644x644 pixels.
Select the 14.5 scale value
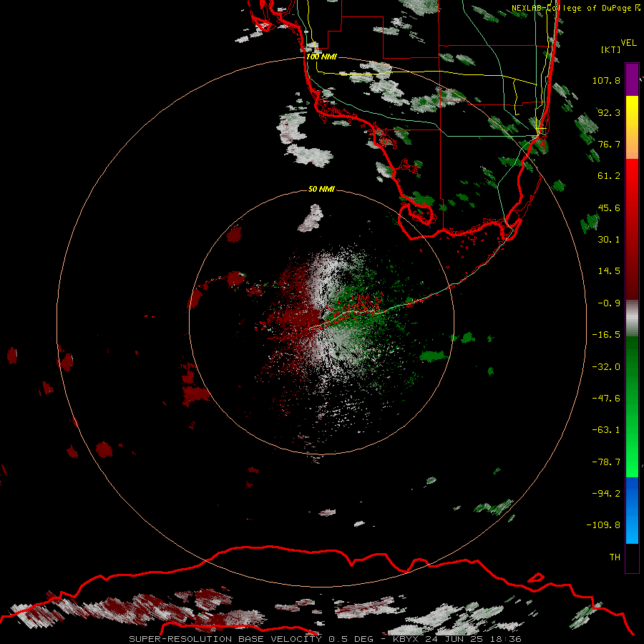(x=609, y=271)
